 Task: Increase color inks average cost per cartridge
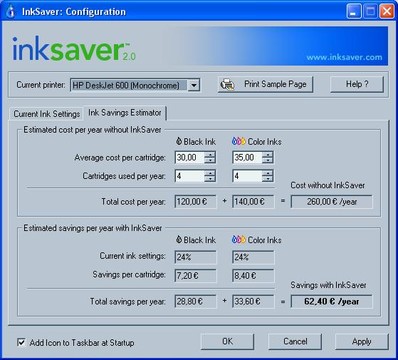pos(267,154)
